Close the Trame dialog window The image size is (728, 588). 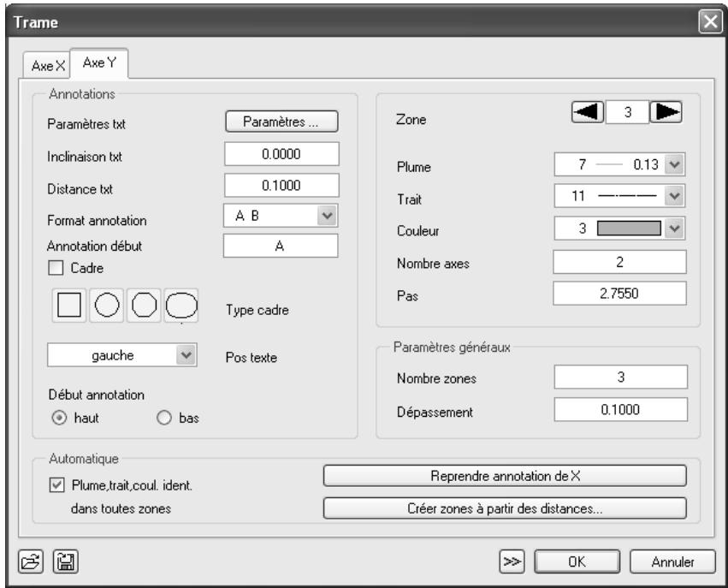point(710,21)
